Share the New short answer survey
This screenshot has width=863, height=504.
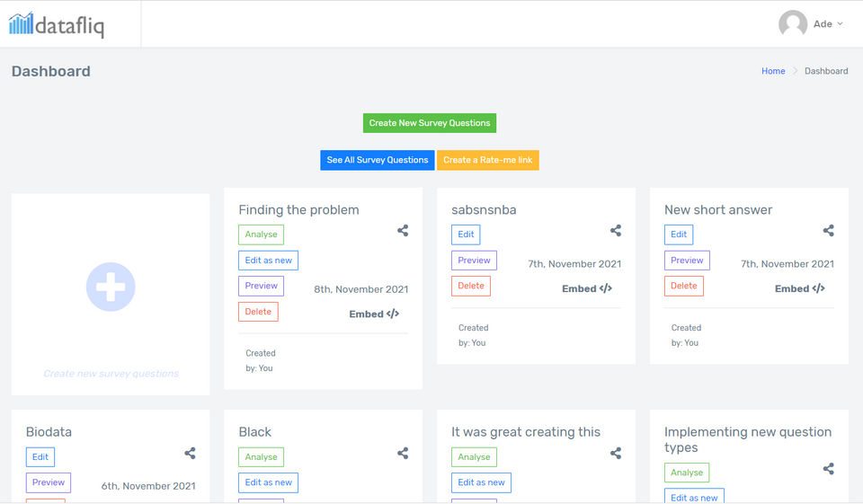click(828, 231)
